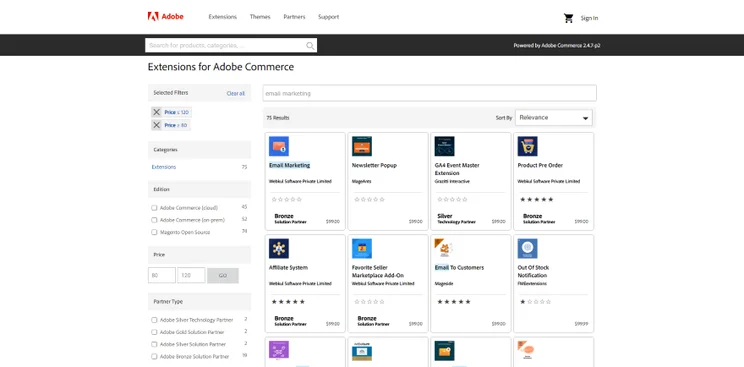
Task: Open the Email To Customers icon
Action: point(445,248)
